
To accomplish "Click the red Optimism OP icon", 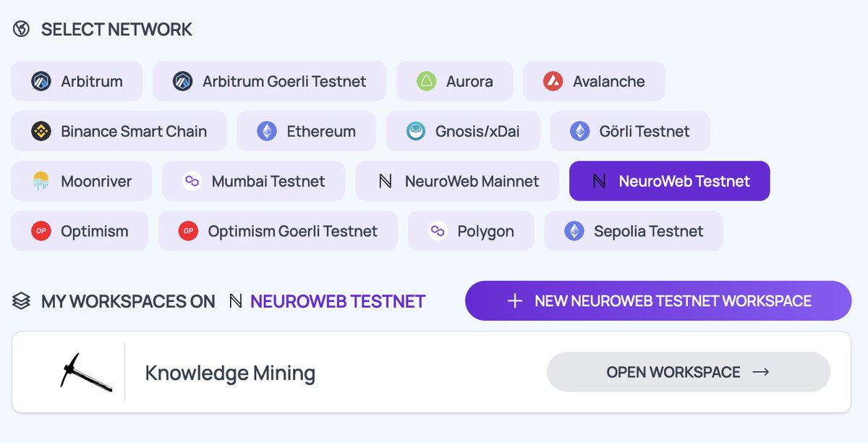I will point(41,231).
